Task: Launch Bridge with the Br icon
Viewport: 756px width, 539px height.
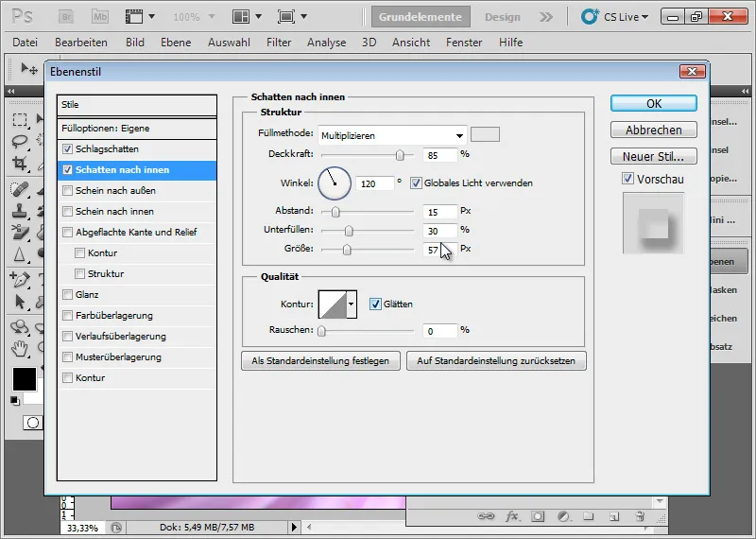Action: click(66, 17)
